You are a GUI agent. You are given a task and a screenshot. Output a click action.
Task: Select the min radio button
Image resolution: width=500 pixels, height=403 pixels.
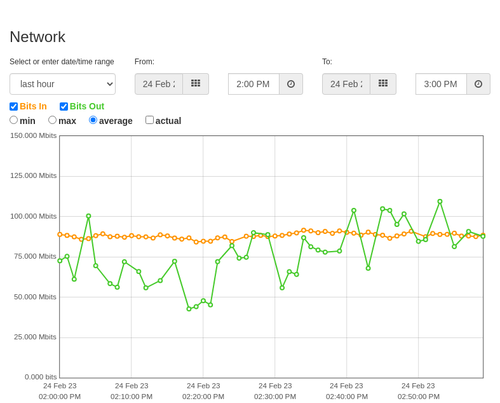pyautogui.click(x=14, y=120)
